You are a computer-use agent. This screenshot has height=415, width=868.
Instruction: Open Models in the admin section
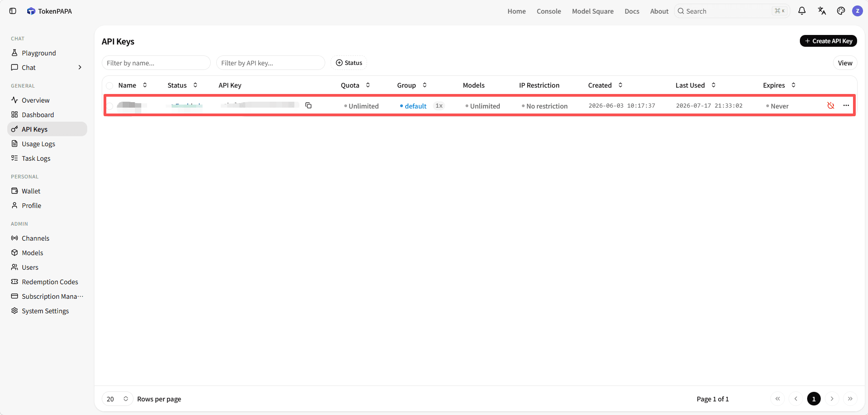47,253
